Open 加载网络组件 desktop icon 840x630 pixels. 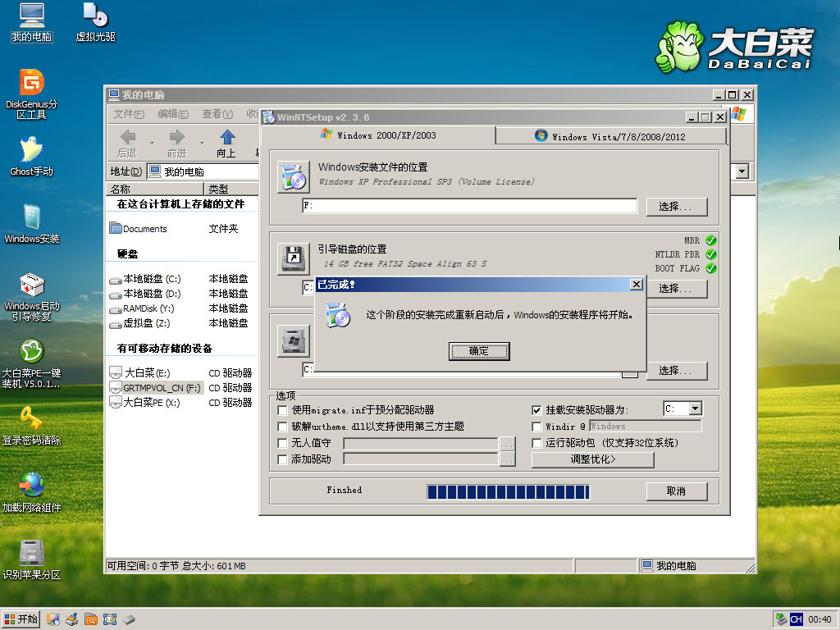31,486
